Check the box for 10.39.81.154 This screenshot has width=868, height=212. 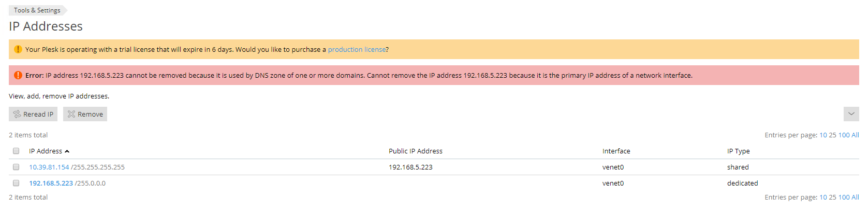pyautogui.click(x=16, y=167)
